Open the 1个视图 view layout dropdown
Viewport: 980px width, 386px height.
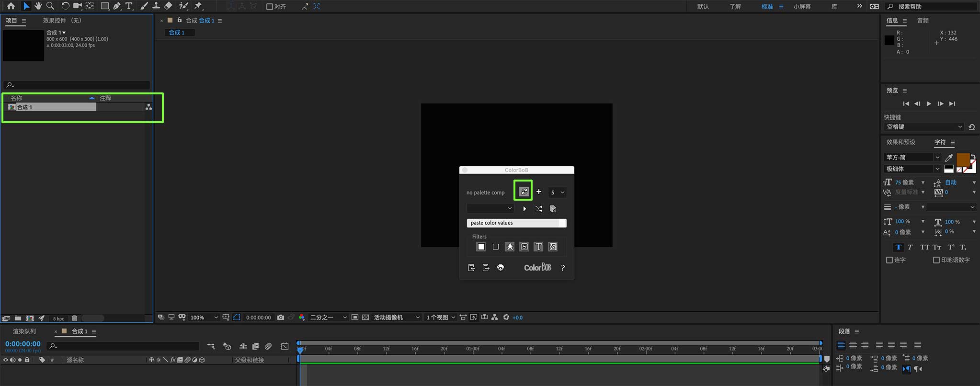[441, 318]
